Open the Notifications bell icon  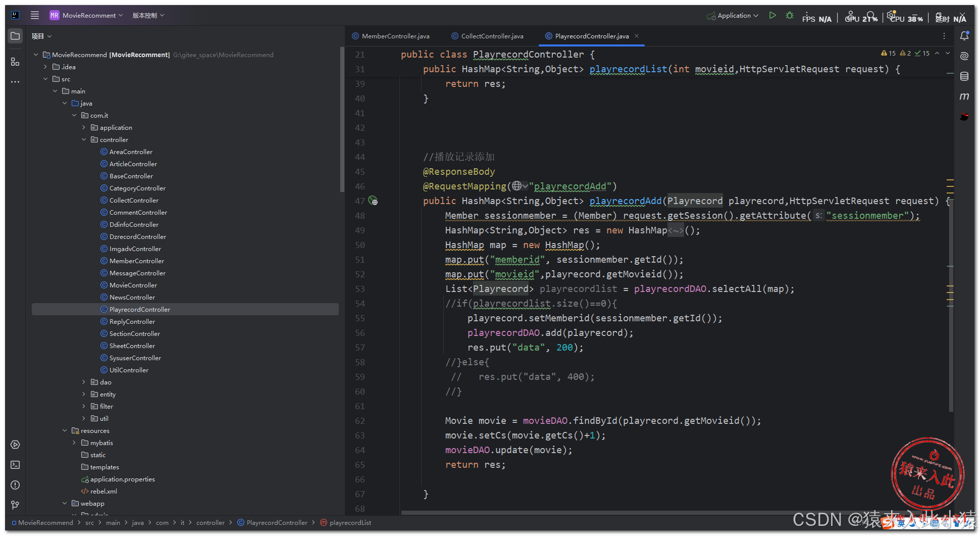click(x=964, y=36)
